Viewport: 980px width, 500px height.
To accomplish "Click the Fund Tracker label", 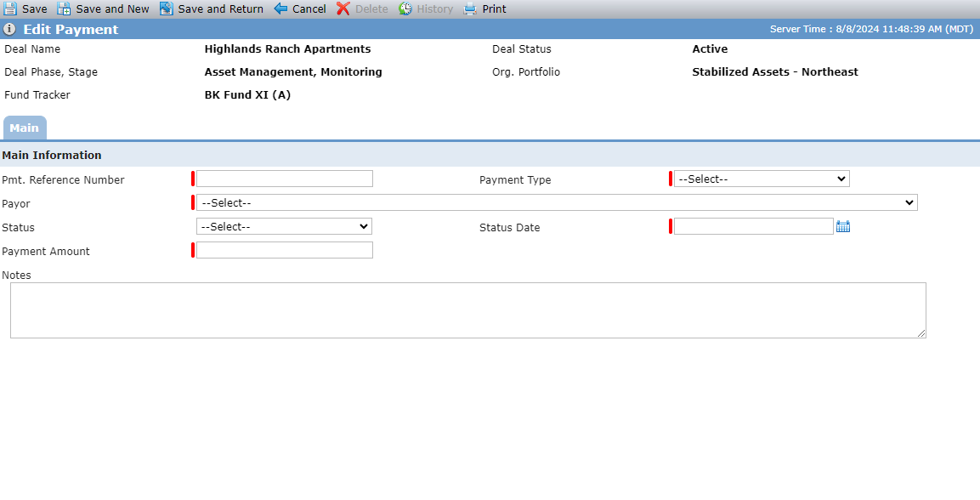I will tap(37, 95).
